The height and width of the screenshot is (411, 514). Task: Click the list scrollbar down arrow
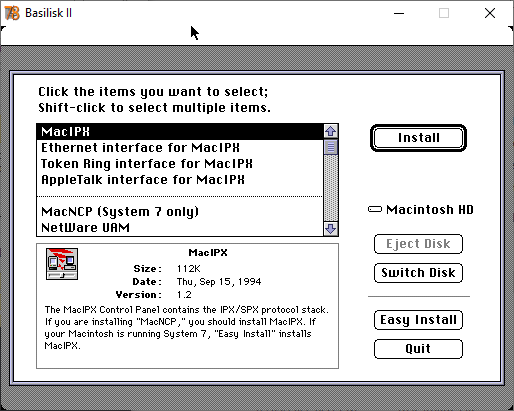pos(331,229)
